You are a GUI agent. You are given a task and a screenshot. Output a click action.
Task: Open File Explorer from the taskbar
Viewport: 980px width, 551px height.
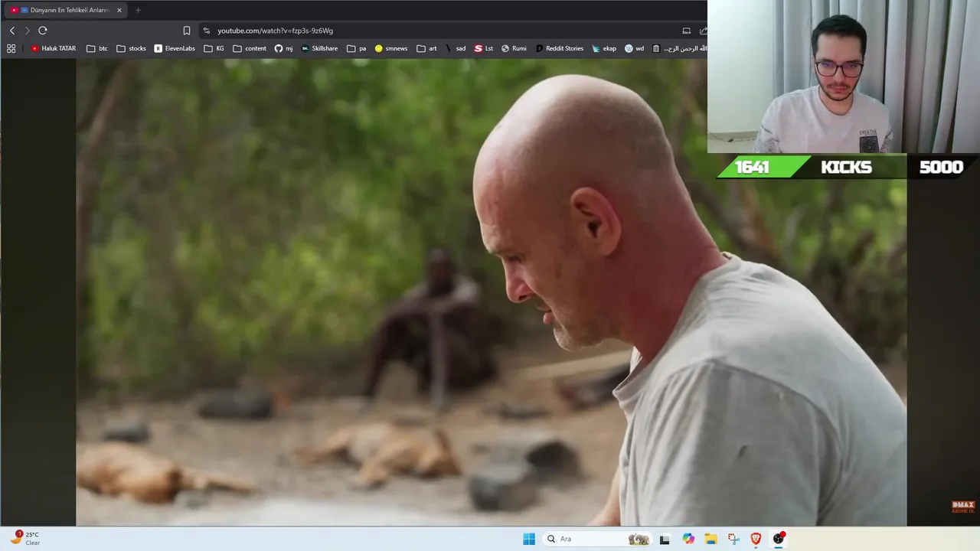click(710, 539)
